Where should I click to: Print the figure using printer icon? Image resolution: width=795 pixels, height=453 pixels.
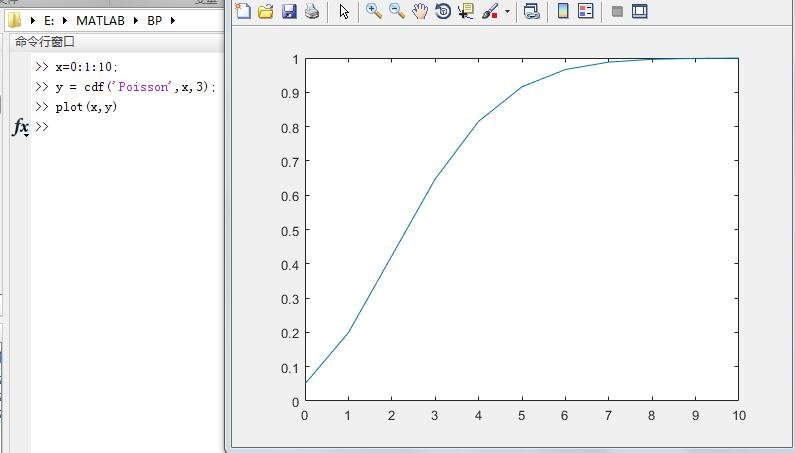[312, 11]
